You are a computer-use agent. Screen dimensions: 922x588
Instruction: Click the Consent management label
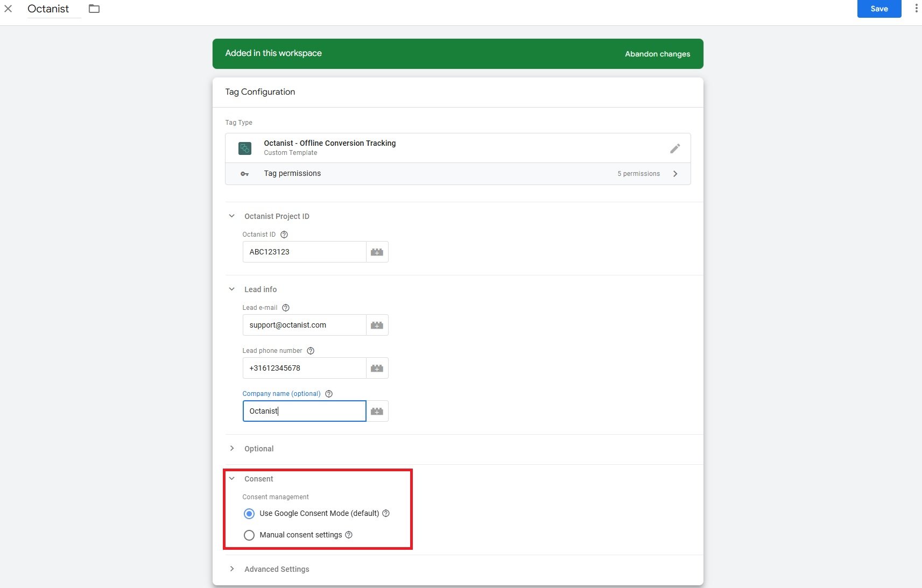point(276,497)
